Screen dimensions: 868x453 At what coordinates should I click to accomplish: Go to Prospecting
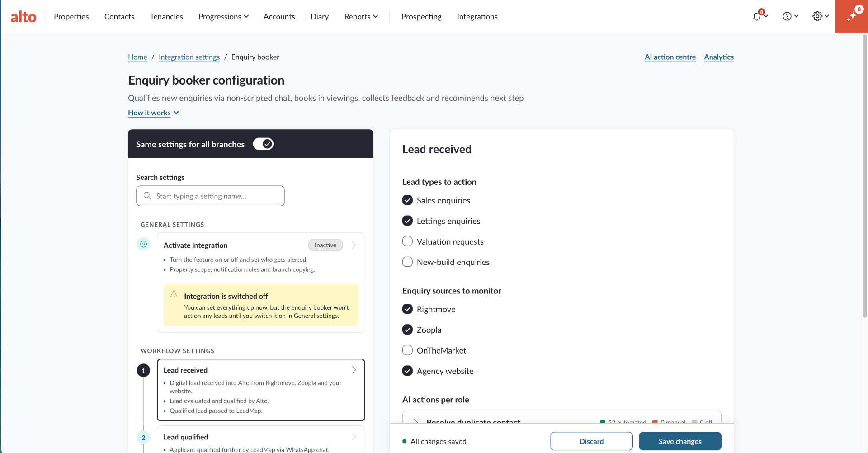coord(421,17)
